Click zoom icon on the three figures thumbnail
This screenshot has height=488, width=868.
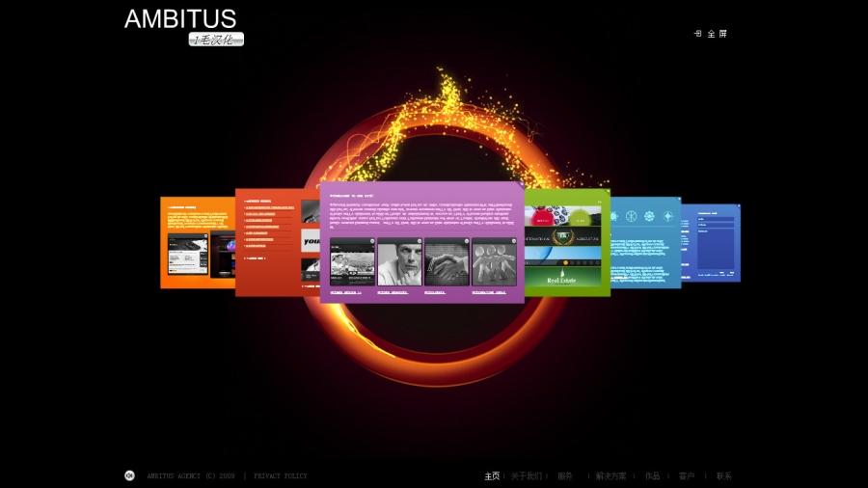tap(514, 241)
